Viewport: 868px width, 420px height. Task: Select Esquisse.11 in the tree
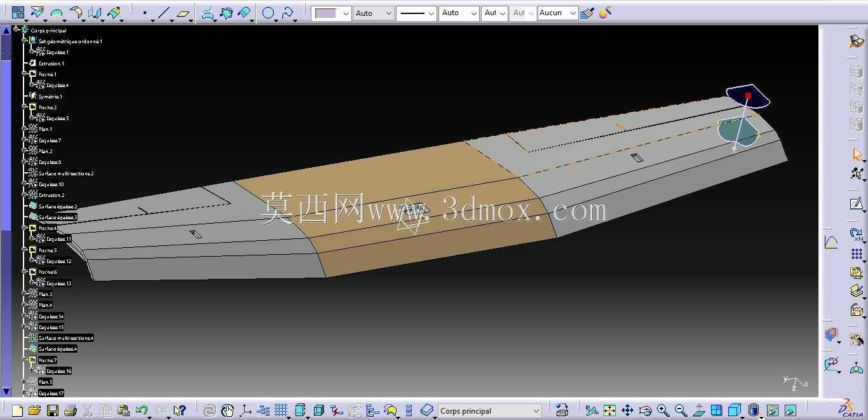point(58,239)
